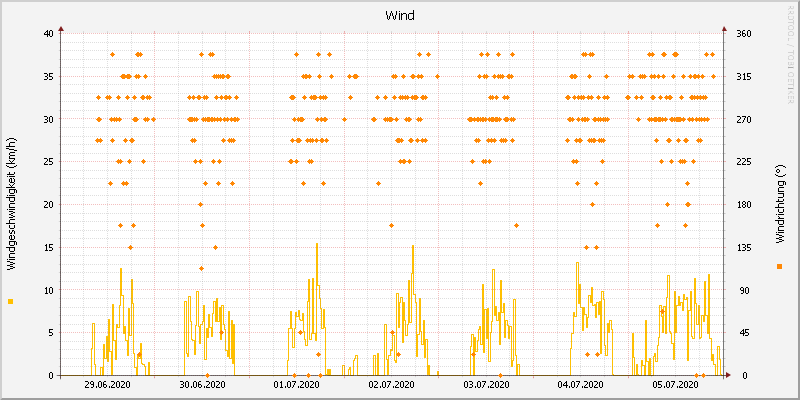Click the 270 value on right axis
The width and height of the screenshot is (800, 400).
click(744, 119)
